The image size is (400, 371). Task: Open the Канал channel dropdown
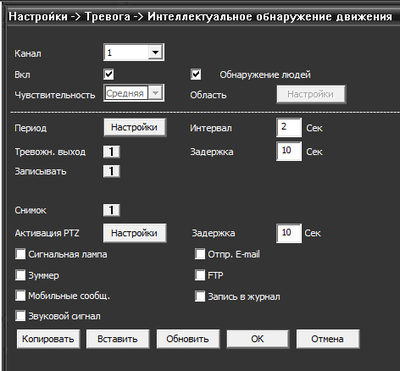click(x=134, y=52)
